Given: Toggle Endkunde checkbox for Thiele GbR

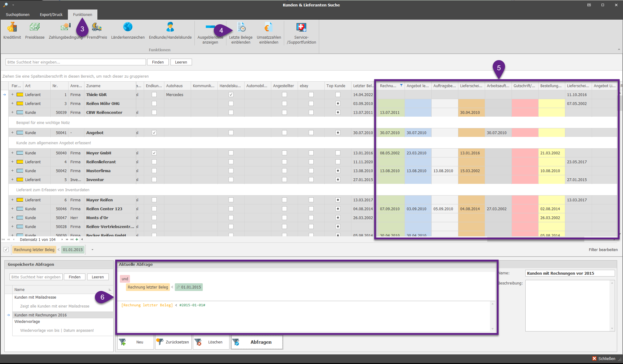Looking at the screenshot, I should (154, 95).
